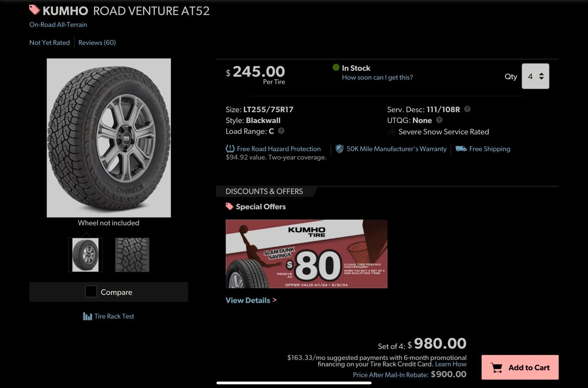
Task: Click the shopping cart icon in Add to Cart
Action: point(496,367)
